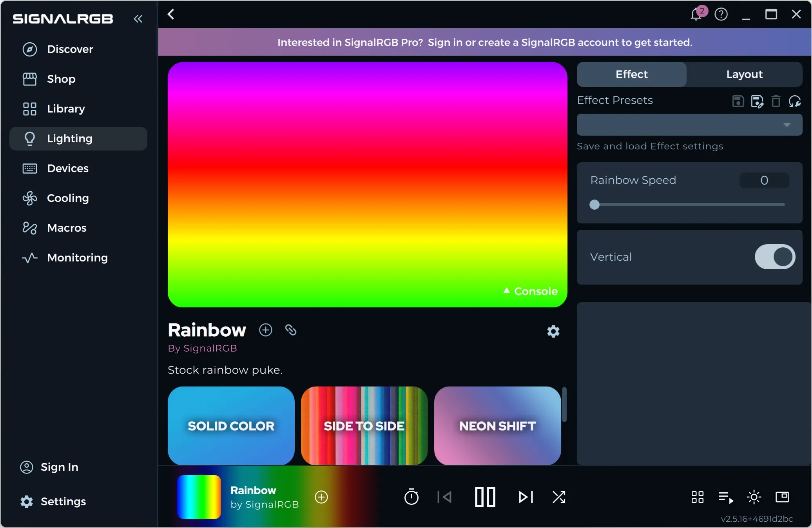Enable shuffle in the playback bar
This screenshot has width=812, height=528.
point(558,497)
